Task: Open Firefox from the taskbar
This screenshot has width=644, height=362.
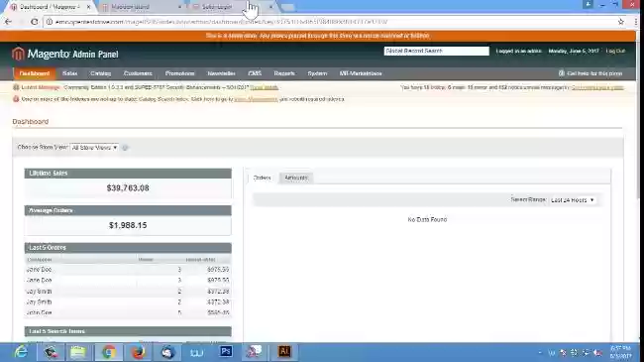Action: [x=138, y=352]
